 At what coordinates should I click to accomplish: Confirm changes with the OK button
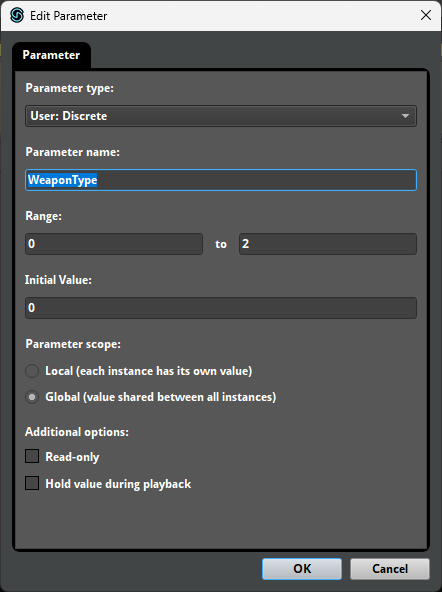tap(302, 569)
